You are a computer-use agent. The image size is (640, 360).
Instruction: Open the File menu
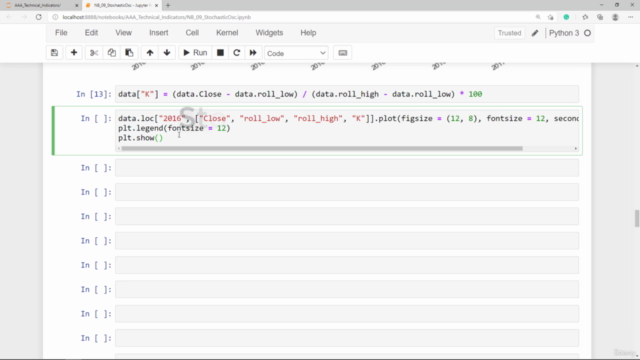coord(61,33)
